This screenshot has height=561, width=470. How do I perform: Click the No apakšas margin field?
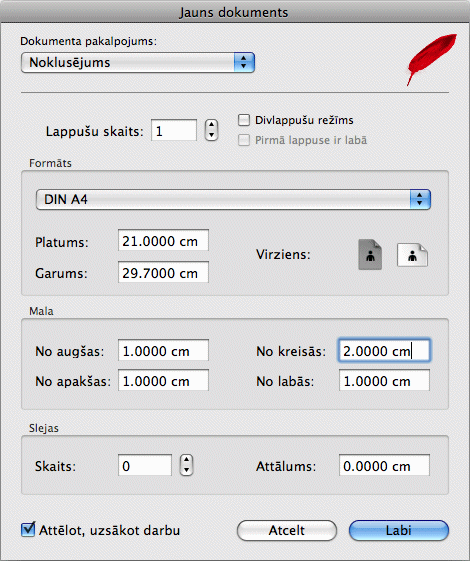tap(163, 380)
